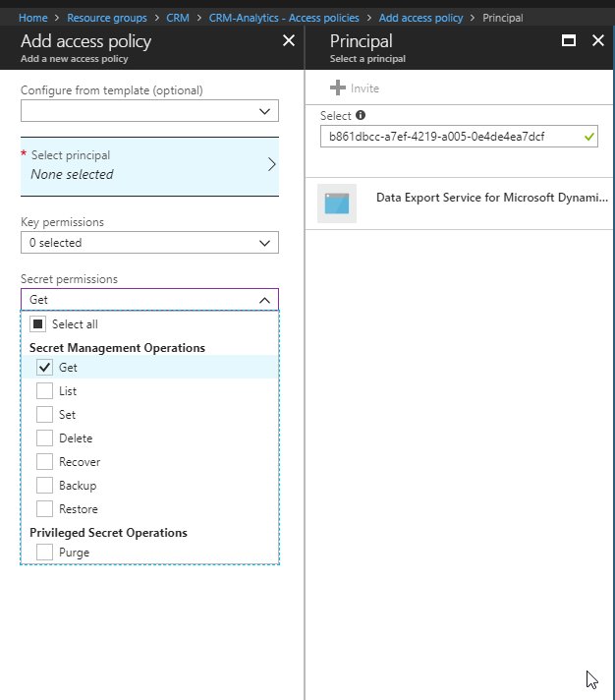Maximize the Principal blade

click(x=568, y=41)
